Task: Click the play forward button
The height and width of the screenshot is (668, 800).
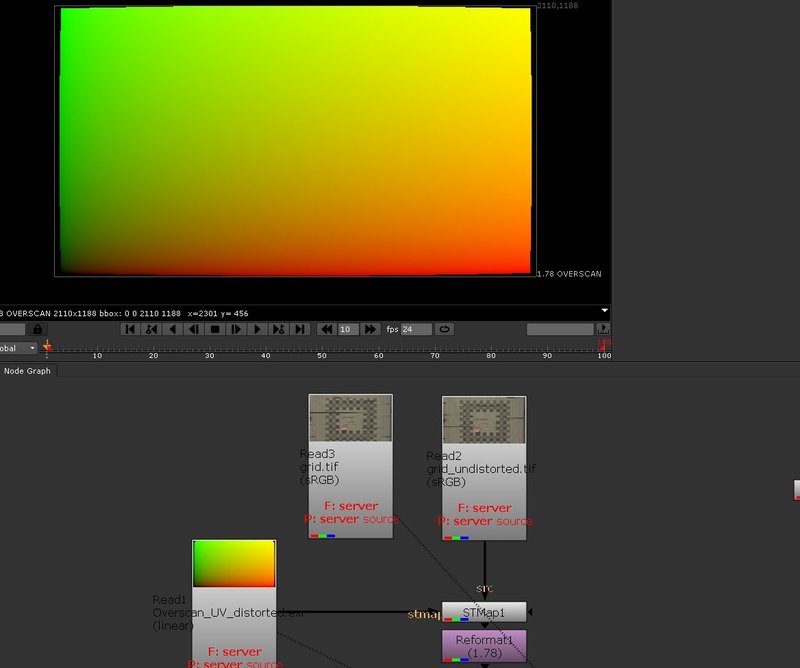Action: (257, 329)
